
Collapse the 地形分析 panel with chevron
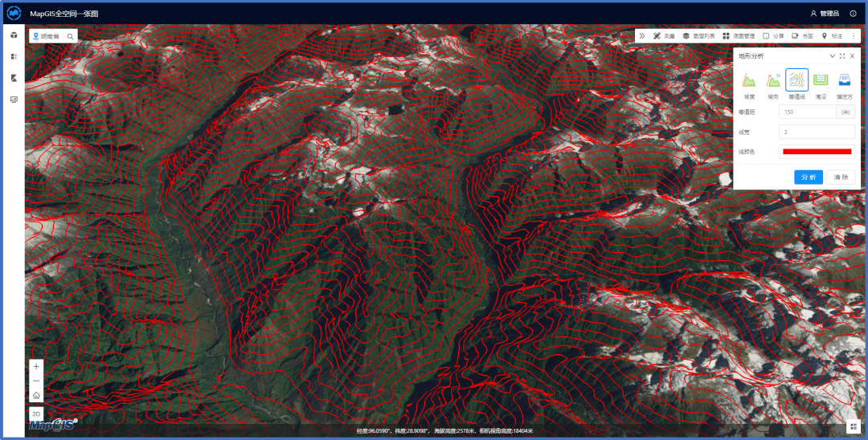833,56
